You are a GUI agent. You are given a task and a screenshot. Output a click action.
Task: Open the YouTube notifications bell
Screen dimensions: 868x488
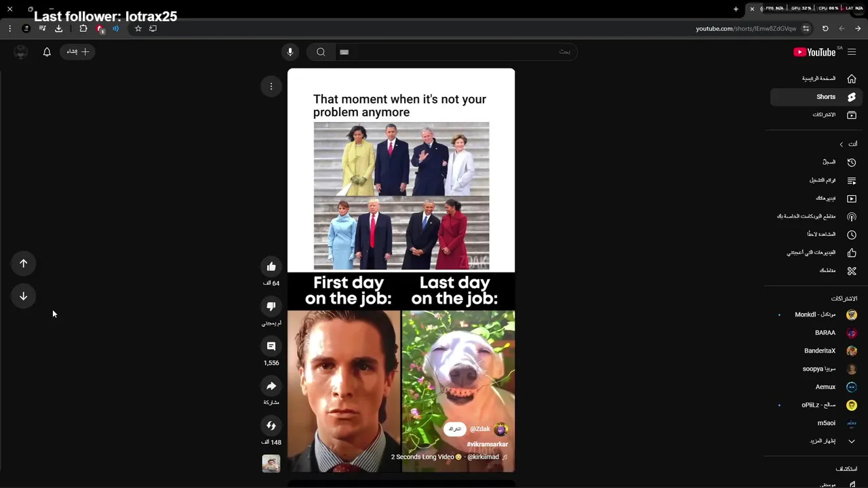click(x=47, y=52)
